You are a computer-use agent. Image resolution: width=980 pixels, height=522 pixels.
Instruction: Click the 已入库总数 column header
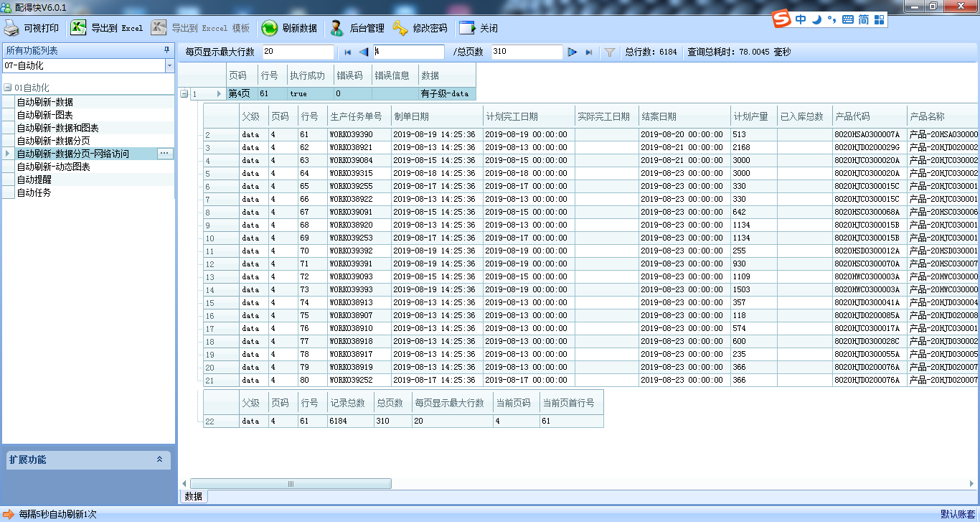pyautogui.click(x=804, y=116)
